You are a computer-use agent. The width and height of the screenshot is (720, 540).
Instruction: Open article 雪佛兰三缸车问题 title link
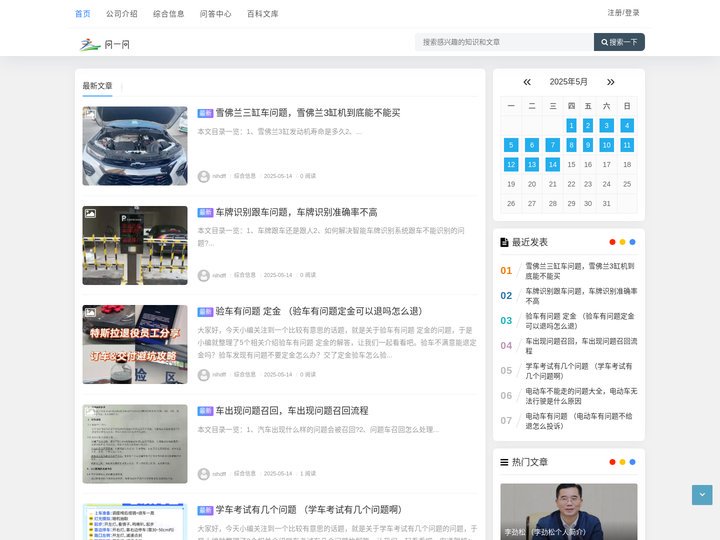(308, 113)
